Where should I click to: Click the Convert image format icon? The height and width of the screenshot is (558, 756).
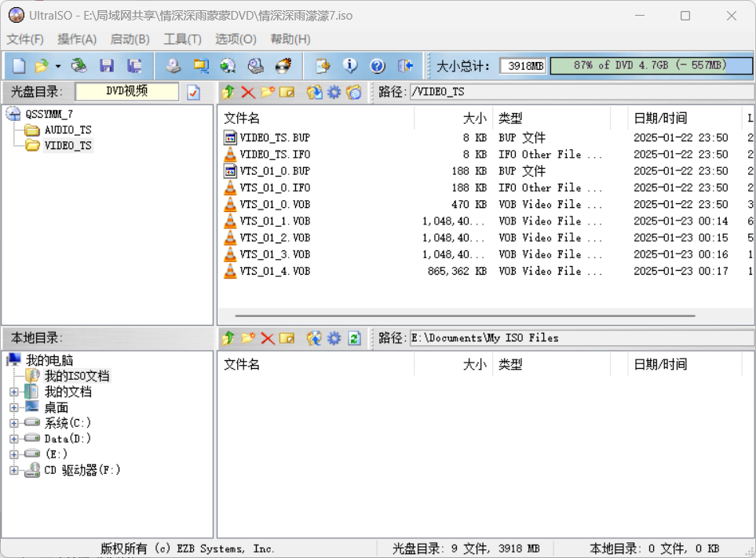pyautogui.click(x=201, y=66)
